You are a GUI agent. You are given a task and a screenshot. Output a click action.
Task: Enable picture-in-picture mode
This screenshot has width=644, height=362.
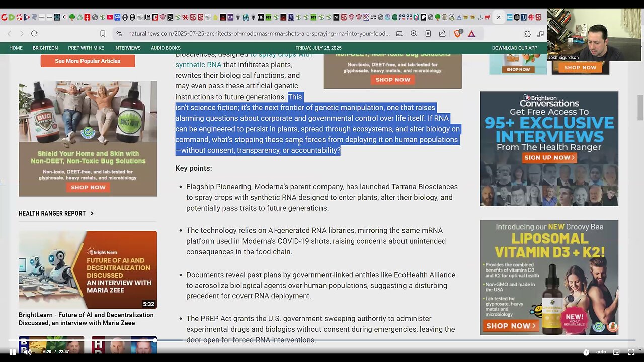tap(616, 352)
